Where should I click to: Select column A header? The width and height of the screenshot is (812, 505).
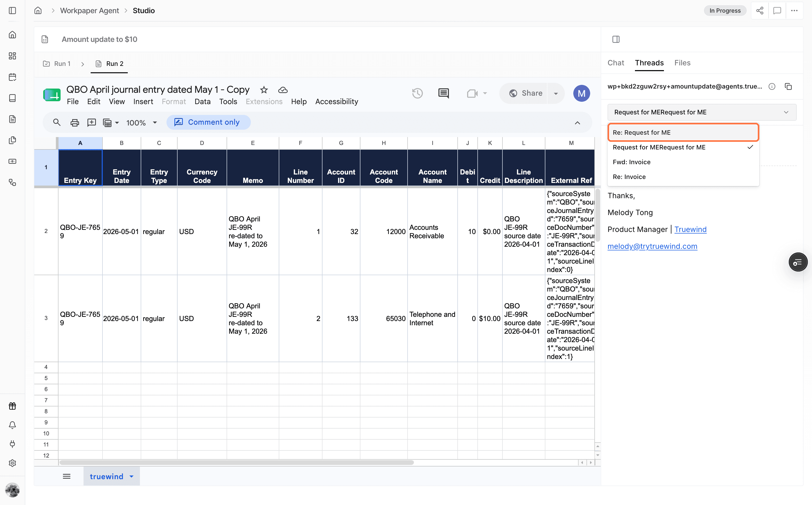tap(80, 143)
